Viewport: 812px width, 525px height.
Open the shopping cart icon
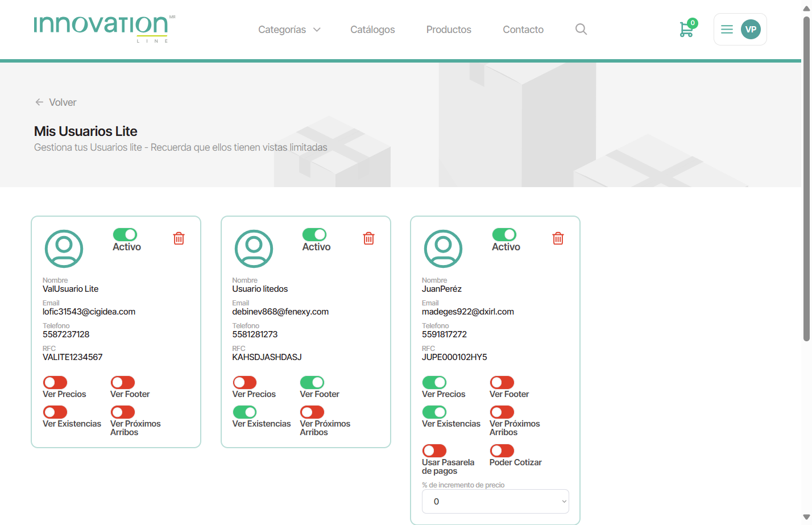click(686, 30)
